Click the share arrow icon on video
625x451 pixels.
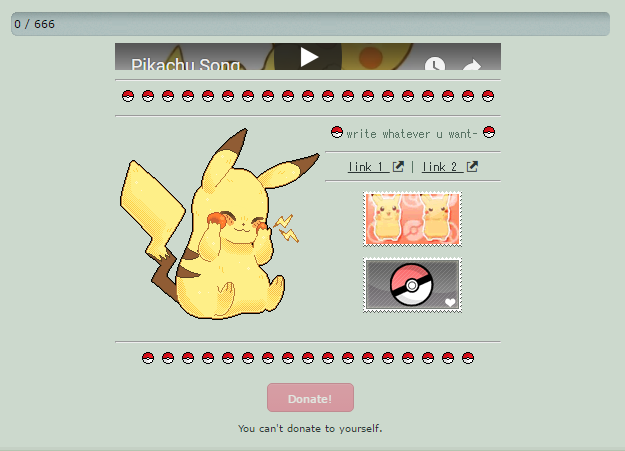click(x=472, y=65)
